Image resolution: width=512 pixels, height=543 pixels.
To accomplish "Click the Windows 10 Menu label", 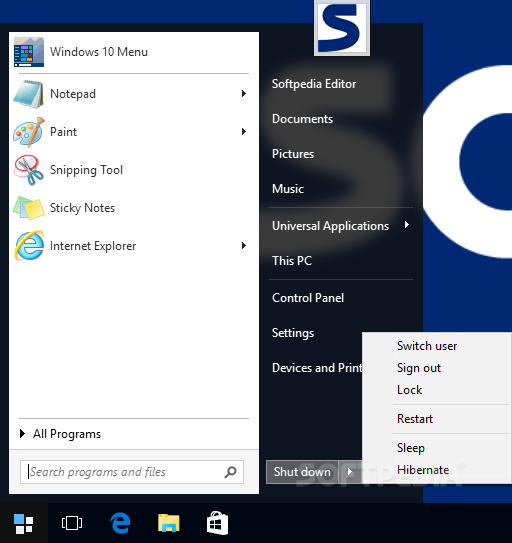I will 99,52.
